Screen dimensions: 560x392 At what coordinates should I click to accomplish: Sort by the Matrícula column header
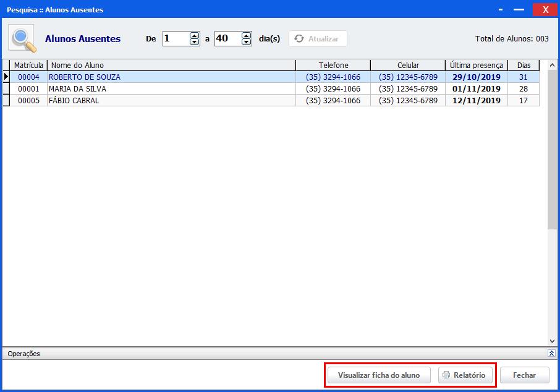(x=28, y=66)
